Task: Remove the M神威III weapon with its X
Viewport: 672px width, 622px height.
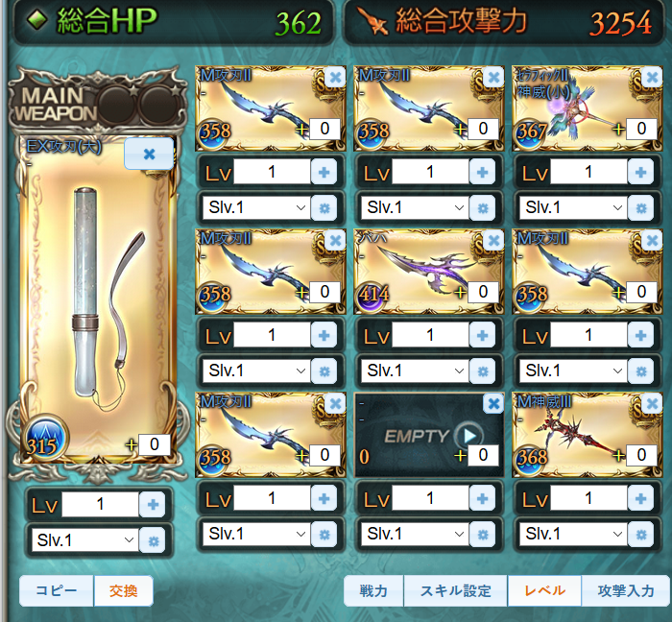Action: point(652,404)
